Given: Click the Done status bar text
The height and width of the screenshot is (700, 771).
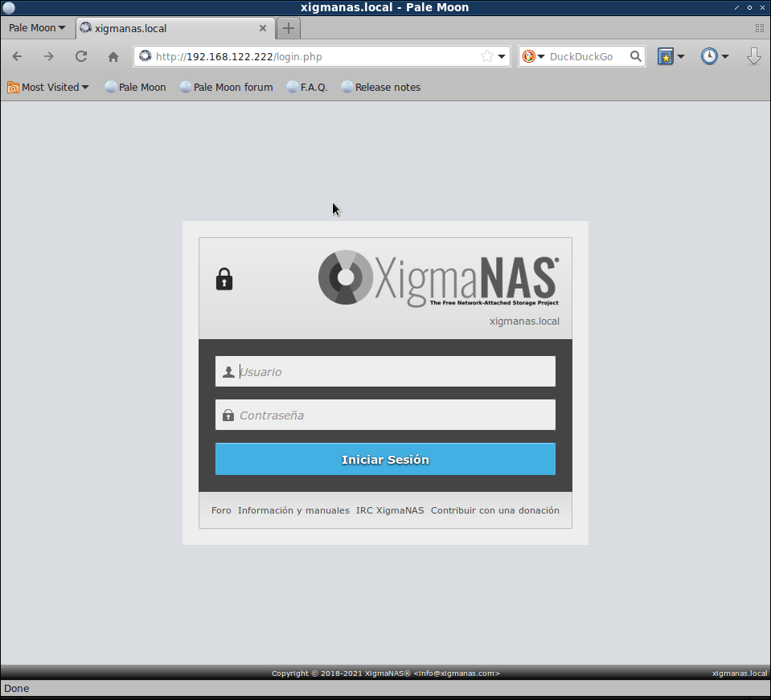Looking at the screenshot, I should click(17, 689).
